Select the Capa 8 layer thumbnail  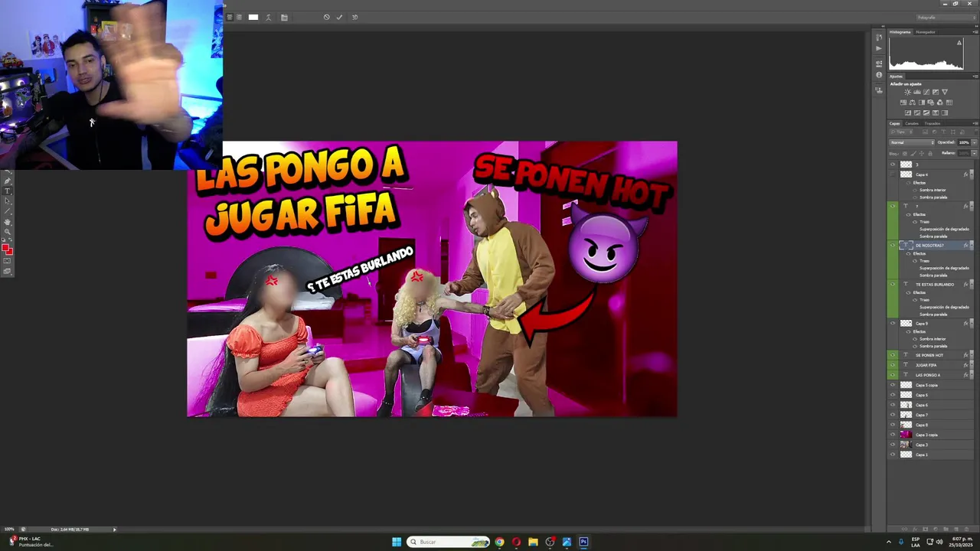pyautogui.click(x=906, y=425)
